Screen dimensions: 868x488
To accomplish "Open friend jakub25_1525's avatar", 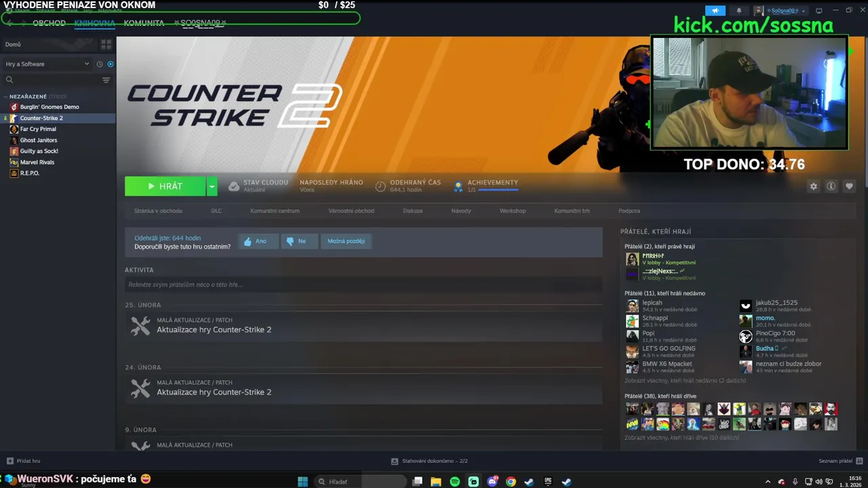I will (745, 306).
